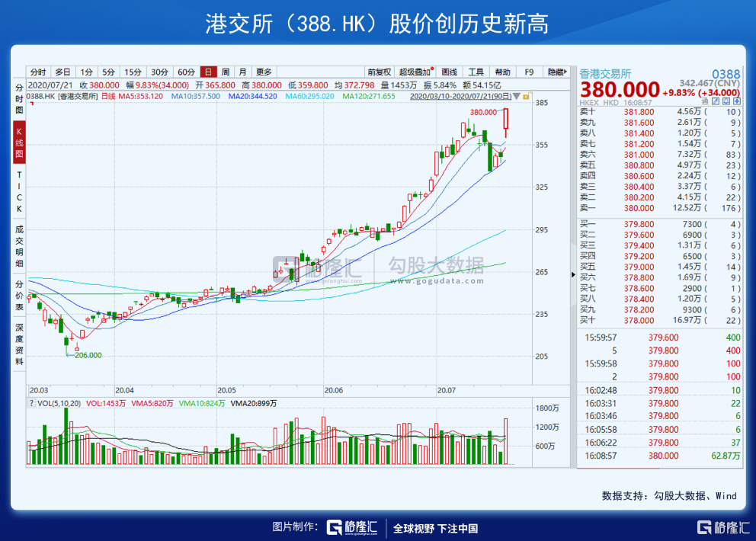Select the 买一 379.800 bid row

click(659, 224)
